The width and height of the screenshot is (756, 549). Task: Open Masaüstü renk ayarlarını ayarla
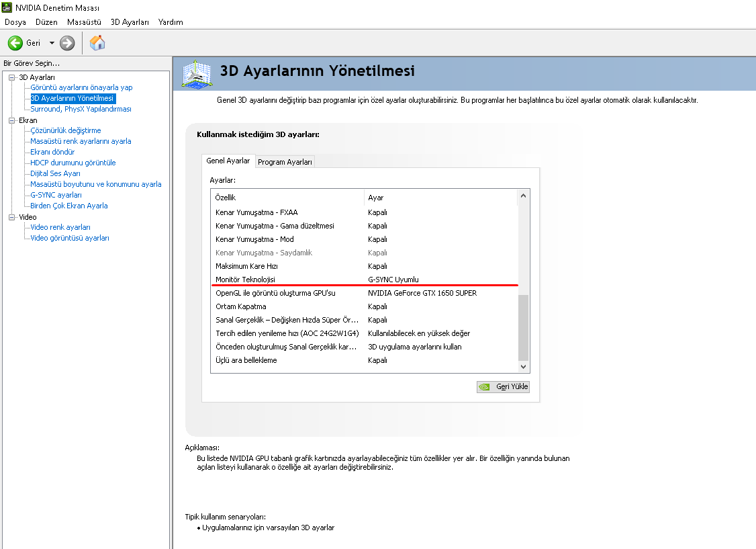coord(81,141)
